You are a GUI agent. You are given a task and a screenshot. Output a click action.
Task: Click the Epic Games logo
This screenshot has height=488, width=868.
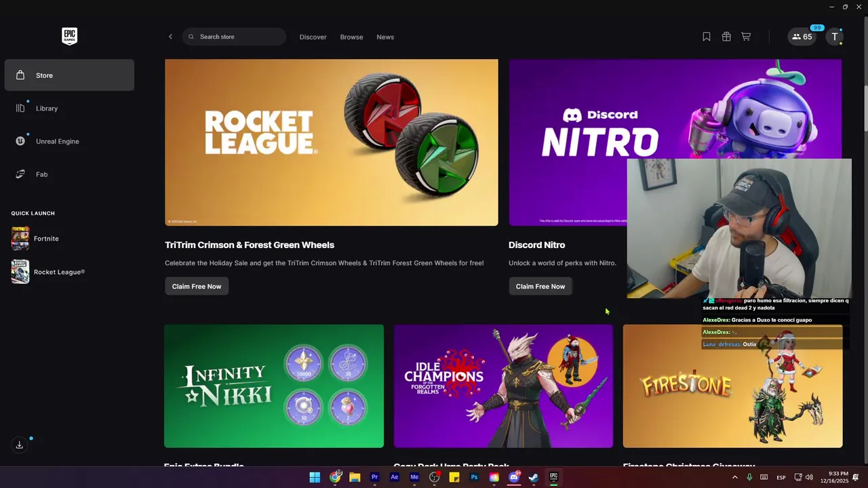click(x=69, y=36)
